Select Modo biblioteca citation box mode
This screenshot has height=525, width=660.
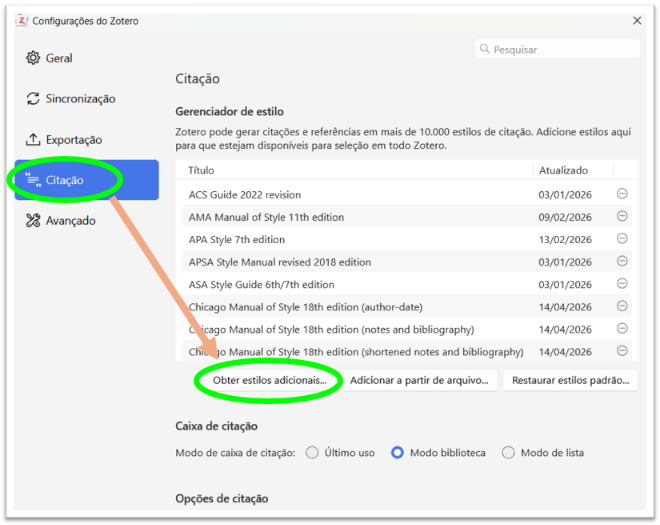tap(397, 453)
